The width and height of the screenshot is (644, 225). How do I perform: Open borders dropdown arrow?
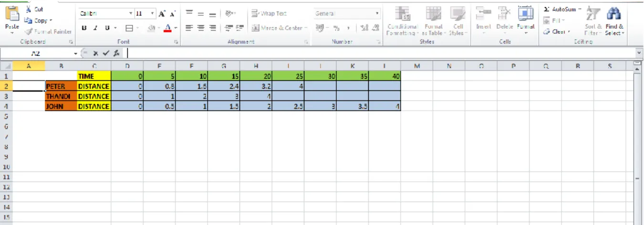[137, 28]
